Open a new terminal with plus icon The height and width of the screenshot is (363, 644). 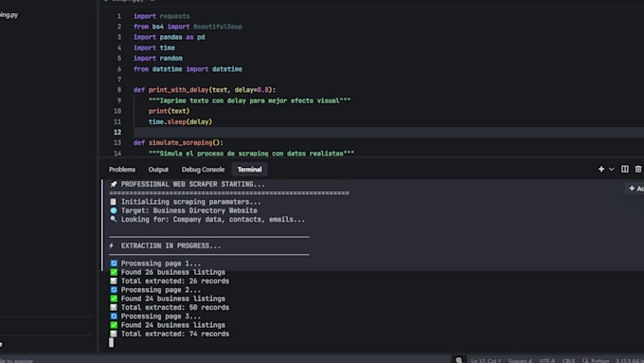(600, 169)
